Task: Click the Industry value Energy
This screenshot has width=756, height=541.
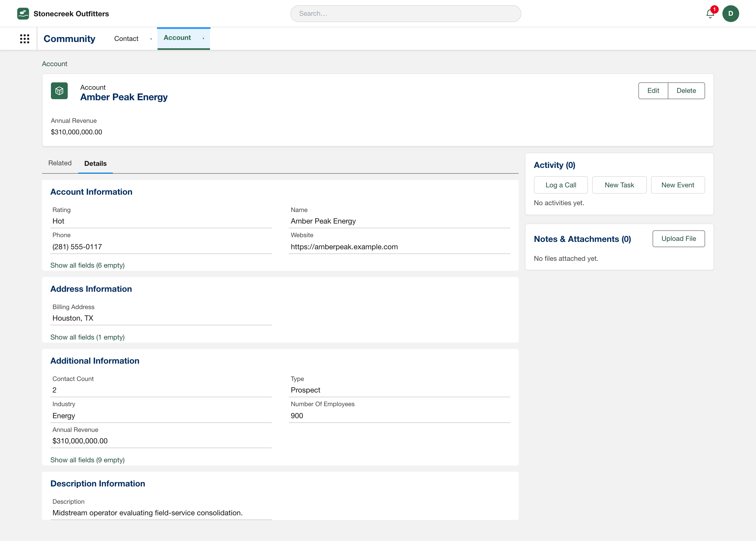Action: 64,416
